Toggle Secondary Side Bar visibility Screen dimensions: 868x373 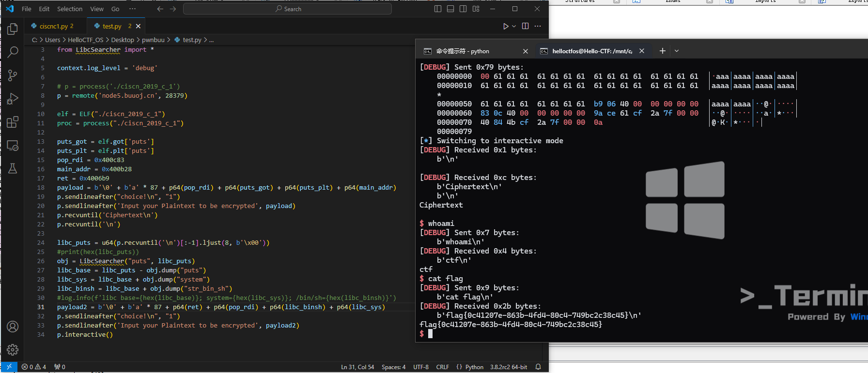(x=463, y=9)
